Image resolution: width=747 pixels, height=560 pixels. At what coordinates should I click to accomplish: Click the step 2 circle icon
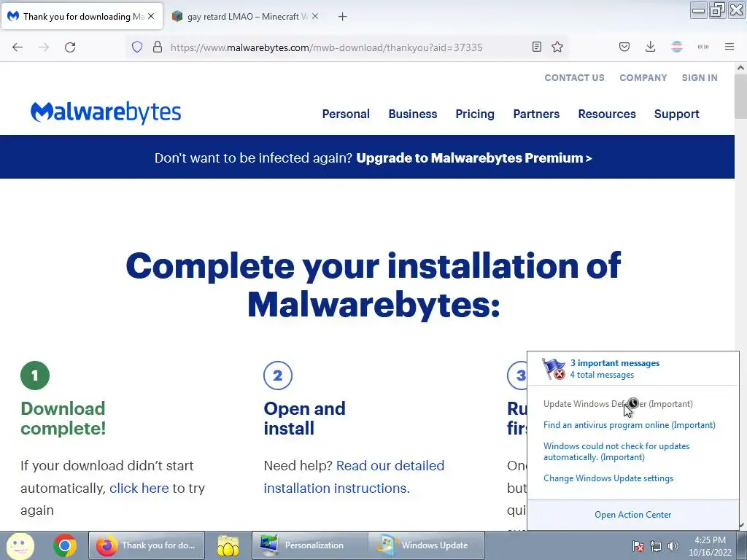point(278,376)
